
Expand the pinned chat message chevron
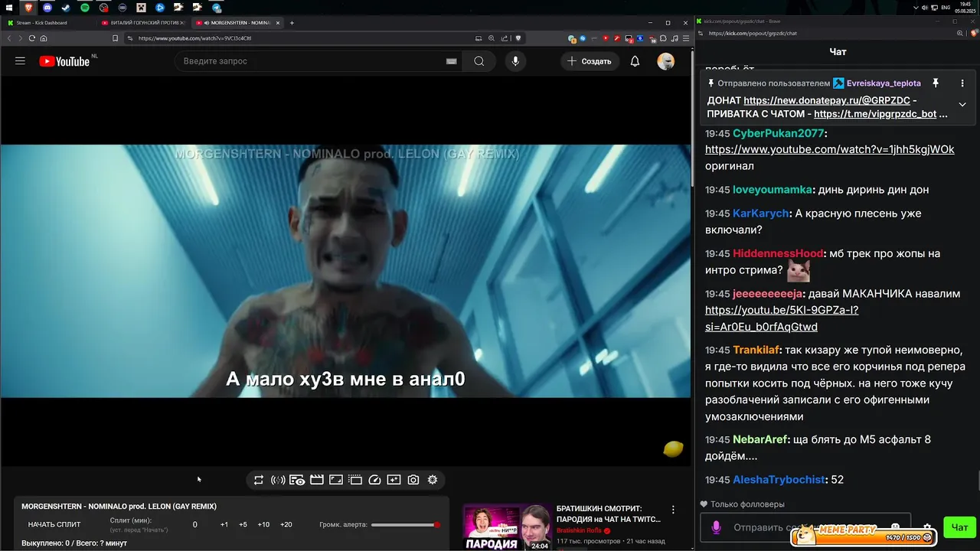(x=962, y=105)
